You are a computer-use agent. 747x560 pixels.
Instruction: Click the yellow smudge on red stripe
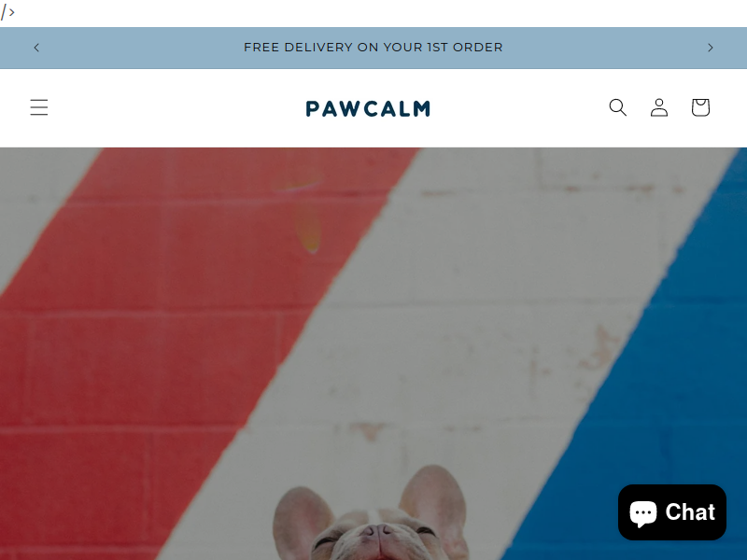pos(307,231)
